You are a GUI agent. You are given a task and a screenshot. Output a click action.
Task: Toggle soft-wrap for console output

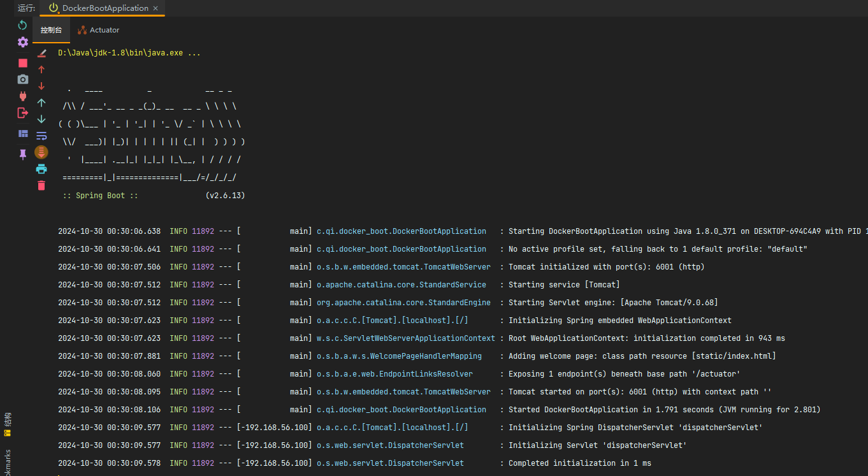click(41, 136)
